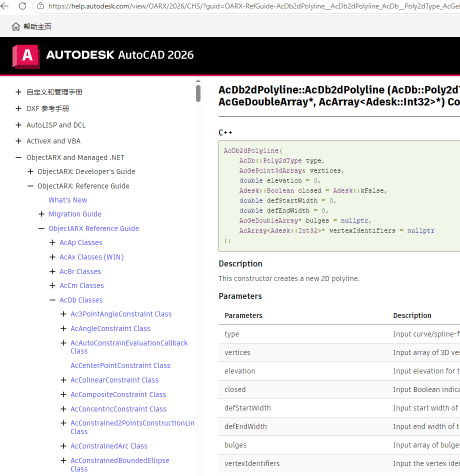Open AcConcentricConstraint Class link
Image resolution: width=460 pixels, height=476 pixels.
click(x=118, y=409)
